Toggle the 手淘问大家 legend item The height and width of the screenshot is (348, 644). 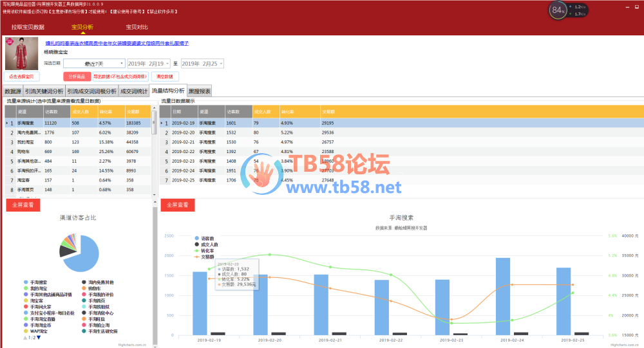pos(37,307)
